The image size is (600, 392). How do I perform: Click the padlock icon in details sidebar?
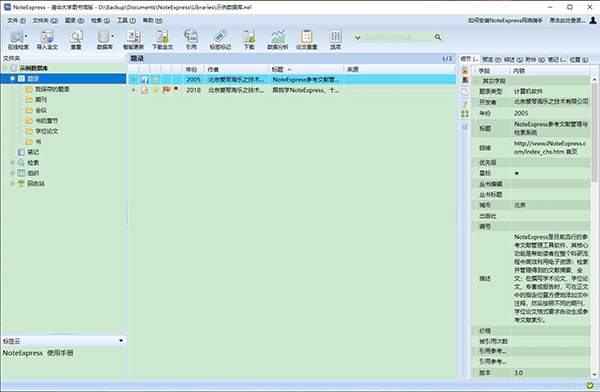[465, 70]
